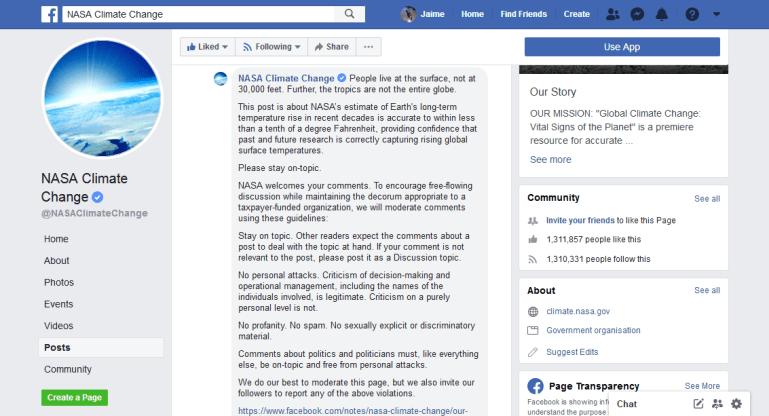Open friend requests icon
Viewport: 769px width, 416px height.
click(613, 14)
